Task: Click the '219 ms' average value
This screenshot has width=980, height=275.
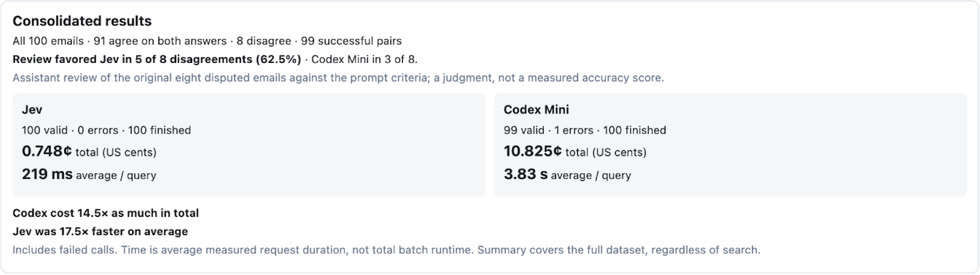Action: [x=47, y=174]
